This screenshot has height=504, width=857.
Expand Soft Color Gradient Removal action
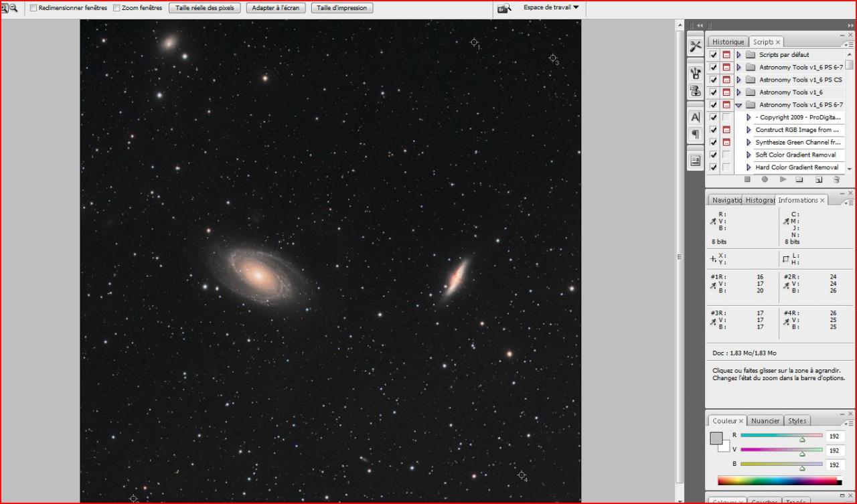[x=749, y=155]
